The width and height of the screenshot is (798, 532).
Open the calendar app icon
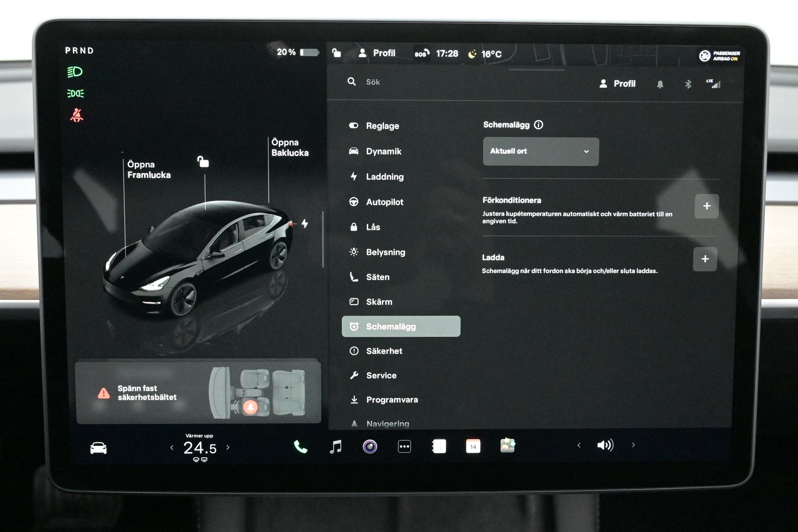coord(473,446)
